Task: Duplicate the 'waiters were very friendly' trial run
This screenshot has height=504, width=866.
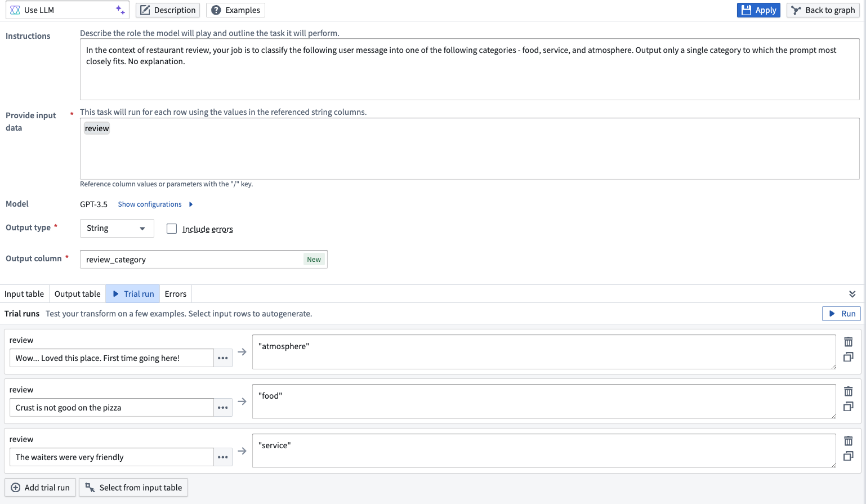Action: tap(849, 456)
